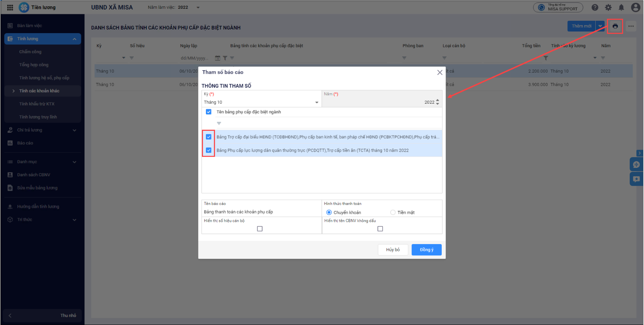Open the support chat icon at right edge
The height and width of the screenshot is (325, 644).
(636, 164)
